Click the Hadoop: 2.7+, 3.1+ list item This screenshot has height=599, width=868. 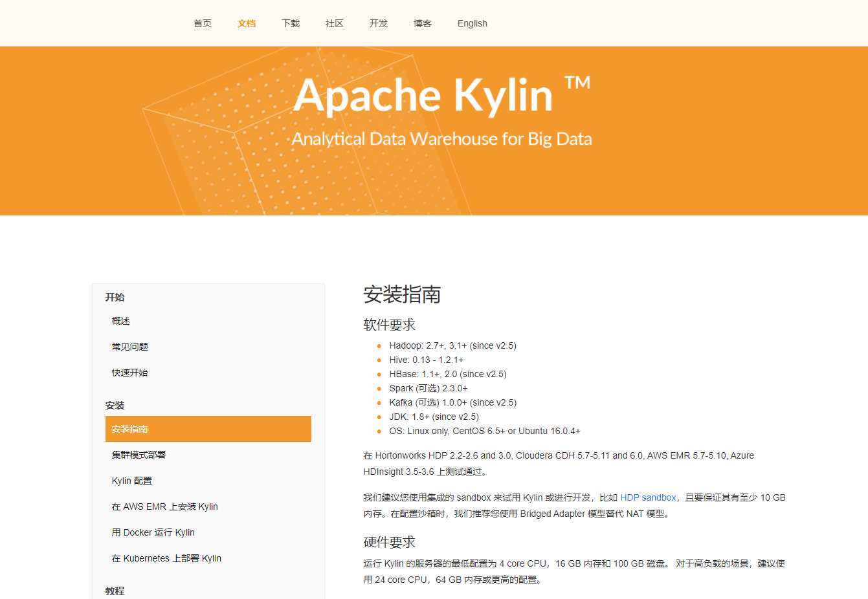click(x=453, y=345)
